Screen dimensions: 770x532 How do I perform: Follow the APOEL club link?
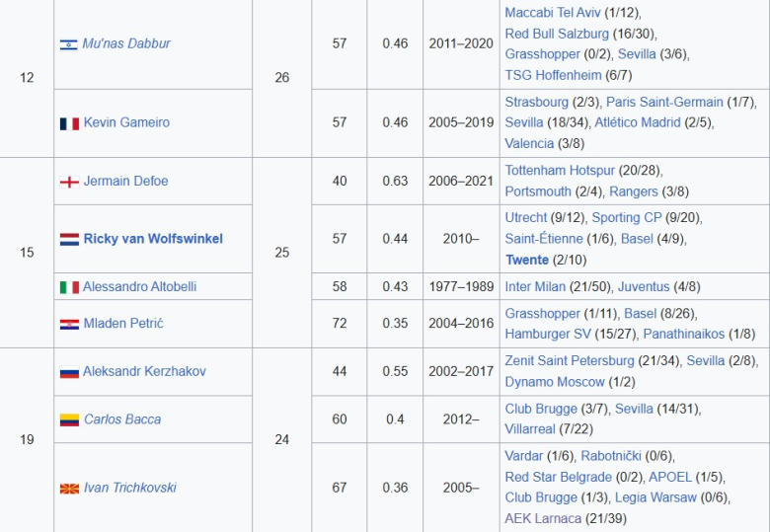point(670,477)
